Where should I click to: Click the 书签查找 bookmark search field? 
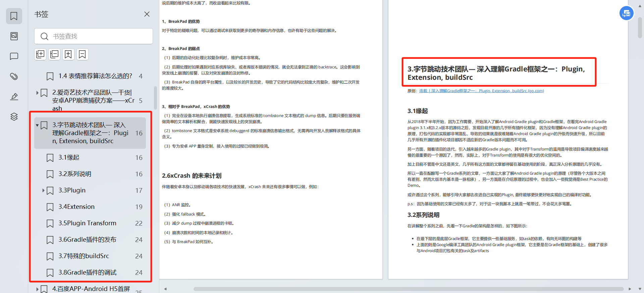[94, 36]
